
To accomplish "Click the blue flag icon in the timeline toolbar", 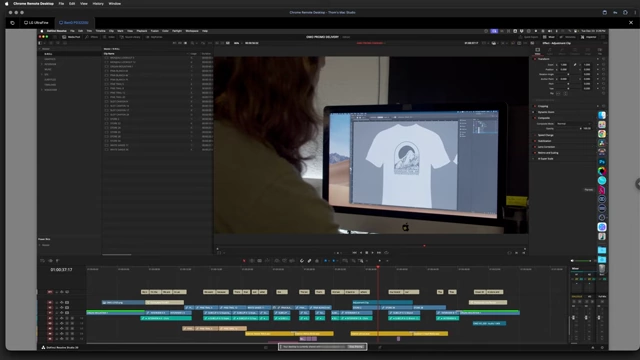I will click(x=325, y=261).
